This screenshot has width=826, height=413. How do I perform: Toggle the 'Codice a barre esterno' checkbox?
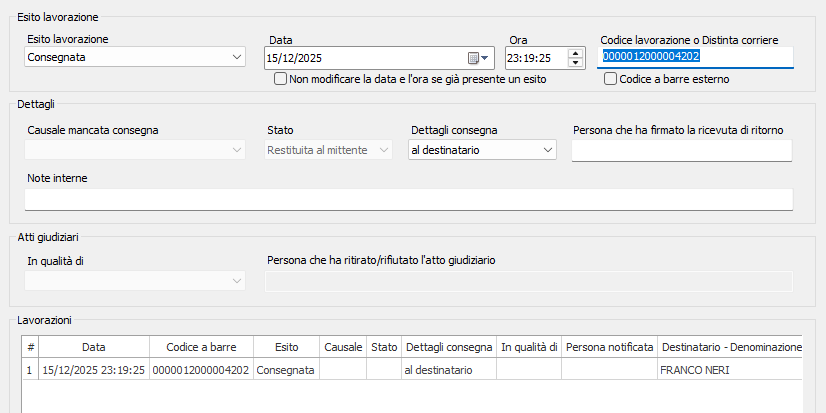pyautogui.click(x=610, y=79)
